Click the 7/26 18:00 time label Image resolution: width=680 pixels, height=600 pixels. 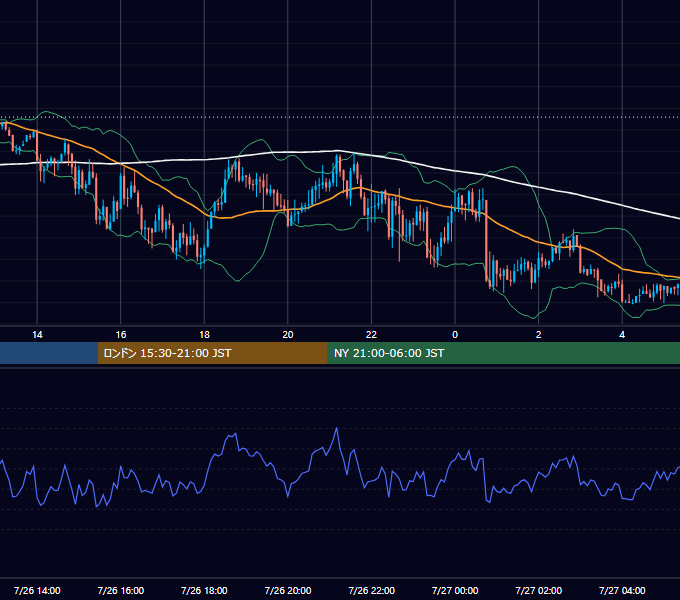point(204,590)
